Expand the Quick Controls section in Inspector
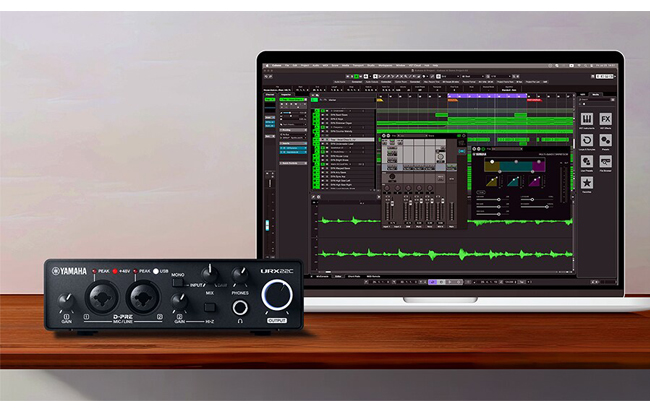The image size is (650, 412). click(x=293, y=163)
